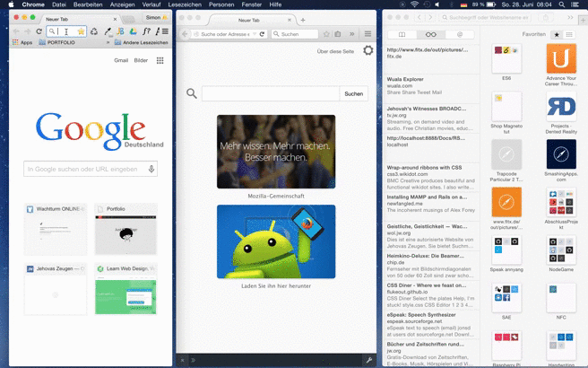The width and height of the screenshot is (588, 368).
Task: Open the Andere Lesezeichen bookmarks folder
Action: tap(141, 42)
